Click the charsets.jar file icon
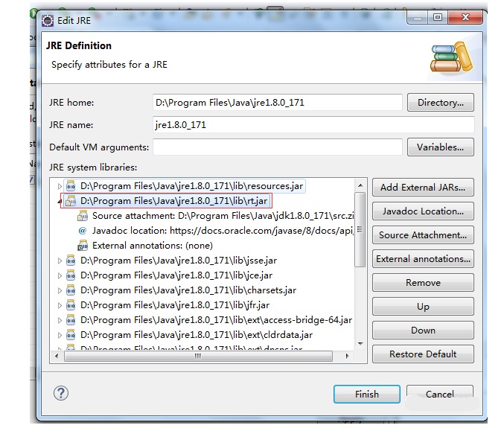504x431 pixels. click(x=71, y=290)
